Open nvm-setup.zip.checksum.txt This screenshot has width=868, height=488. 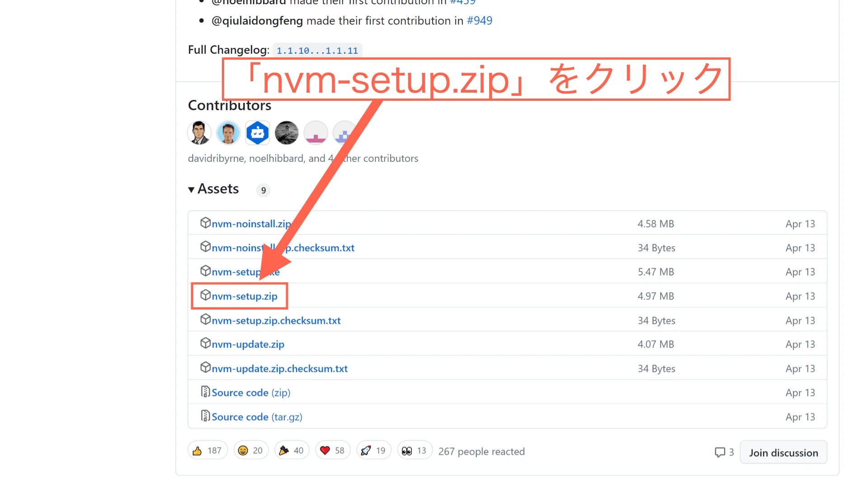click(x=276, y=320)
